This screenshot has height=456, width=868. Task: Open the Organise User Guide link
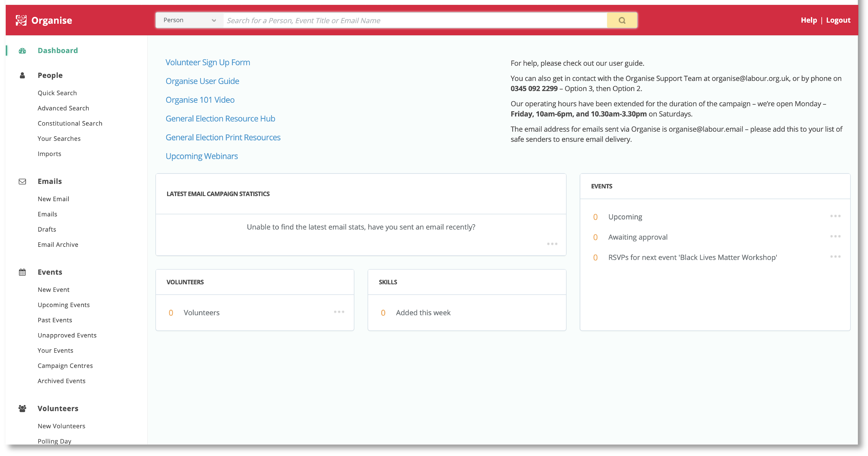(202, 81)
